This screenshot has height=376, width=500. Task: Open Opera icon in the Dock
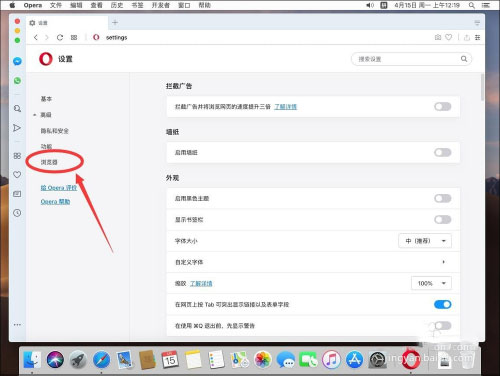tap(411, 360)
